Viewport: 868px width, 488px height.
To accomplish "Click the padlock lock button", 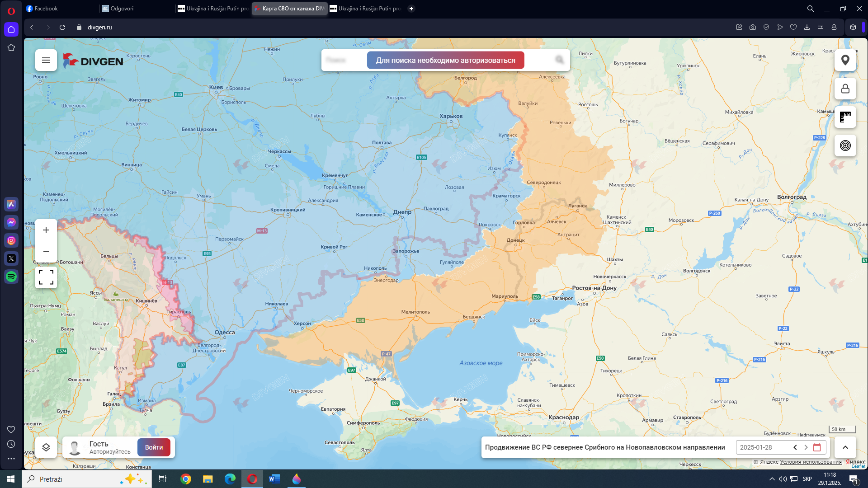I will tap(845, 89).
